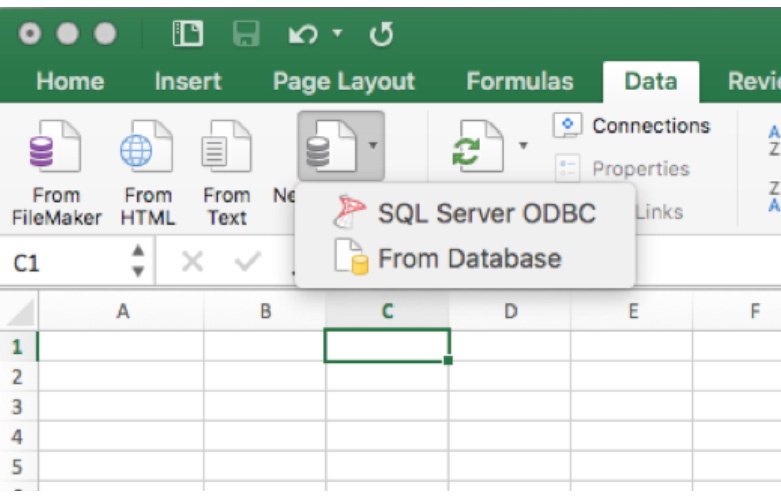Expand the New Database Query dropdown arrow
Screen dimensions: 781x496
pyautogui.click(x=373, y=145)
